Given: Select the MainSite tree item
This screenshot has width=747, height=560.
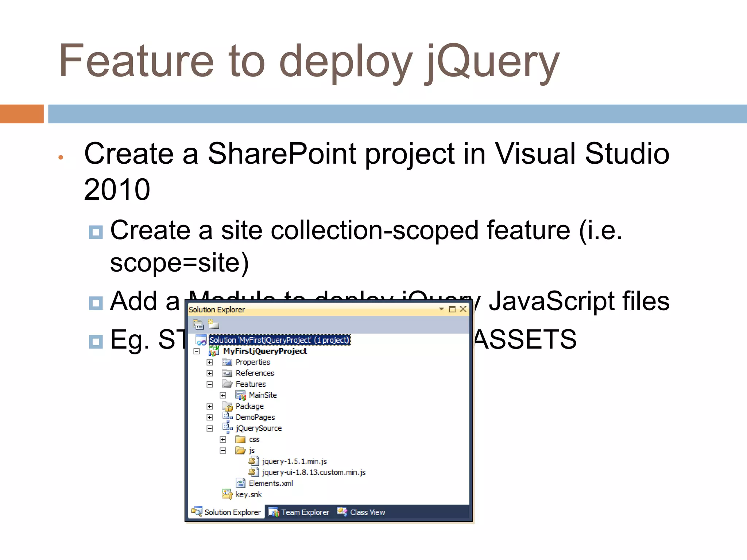Looking at the screenshot, I should click(x=263, y=395).
